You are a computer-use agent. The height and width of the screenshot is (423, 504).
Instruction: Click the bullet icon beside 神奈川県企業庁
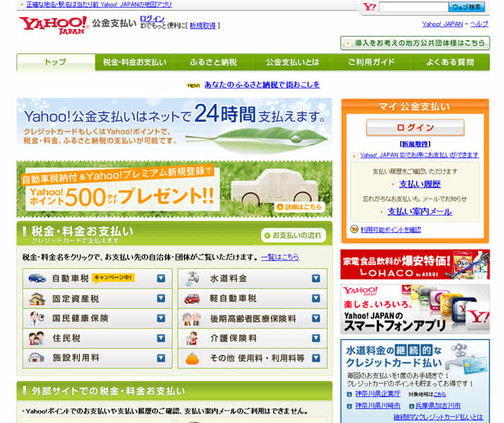pos(349,394)
